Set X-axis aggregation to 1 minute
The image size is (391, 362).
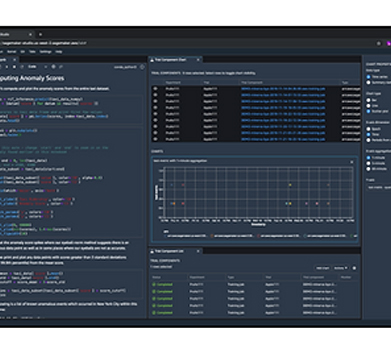368,158
